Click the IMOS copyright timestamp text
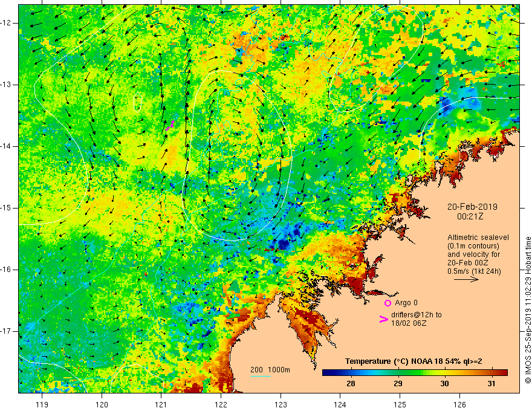The width and height of the screenshot is (532, 411). point(528,310)
